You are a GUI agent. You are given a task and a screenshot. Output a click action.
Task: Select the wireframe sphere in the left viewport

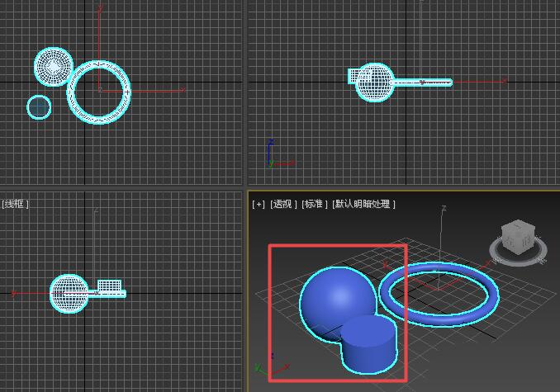click(x=69, y=294)
